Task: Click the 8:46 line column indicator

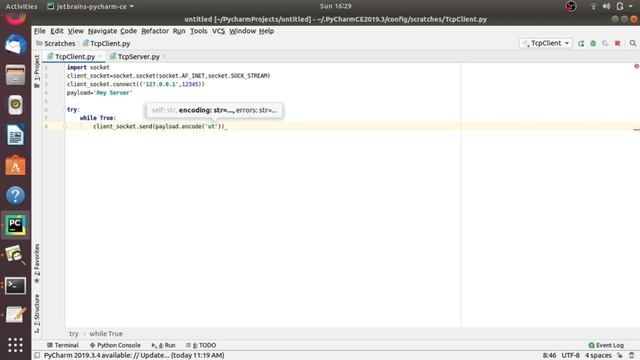Action: (x=549, y=356)
